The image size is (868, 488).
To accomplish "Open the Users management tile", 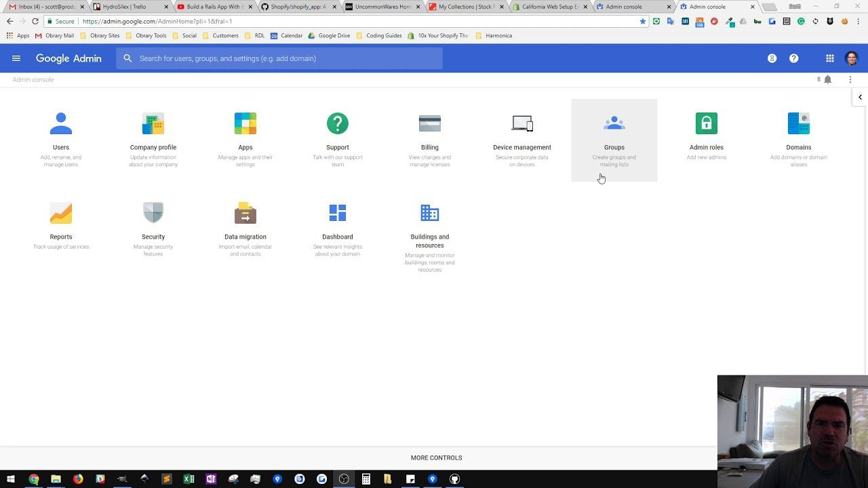I will pos(61,123).
